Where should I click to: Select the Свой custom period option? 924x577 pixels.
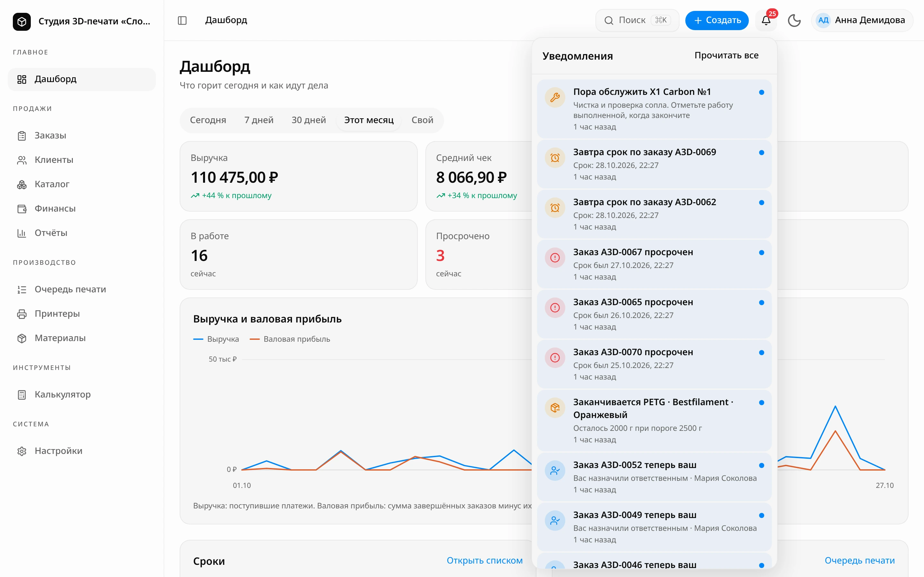[x=422, y=120]
